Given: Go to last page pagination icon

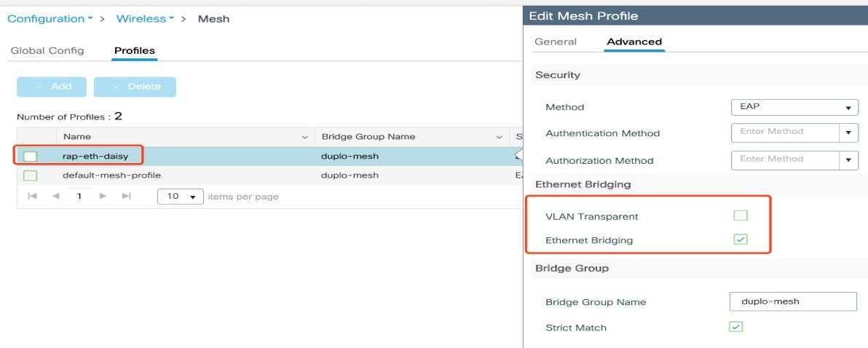Looking at the screenshot, I should pos(126,196).
